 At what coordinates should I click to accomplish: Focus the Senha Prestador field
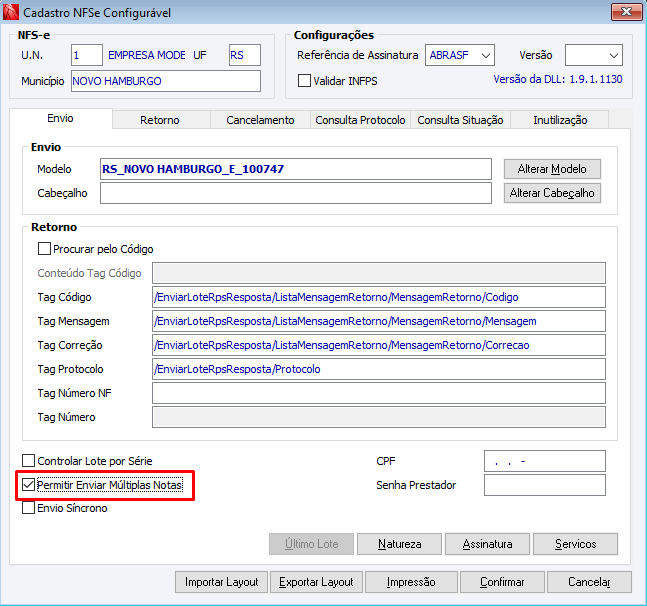(545, 485)
